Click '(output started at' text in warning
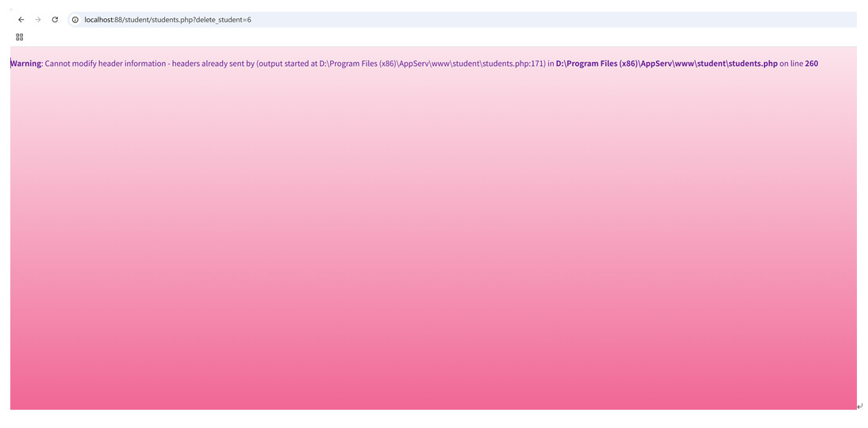 click(286, 64)
